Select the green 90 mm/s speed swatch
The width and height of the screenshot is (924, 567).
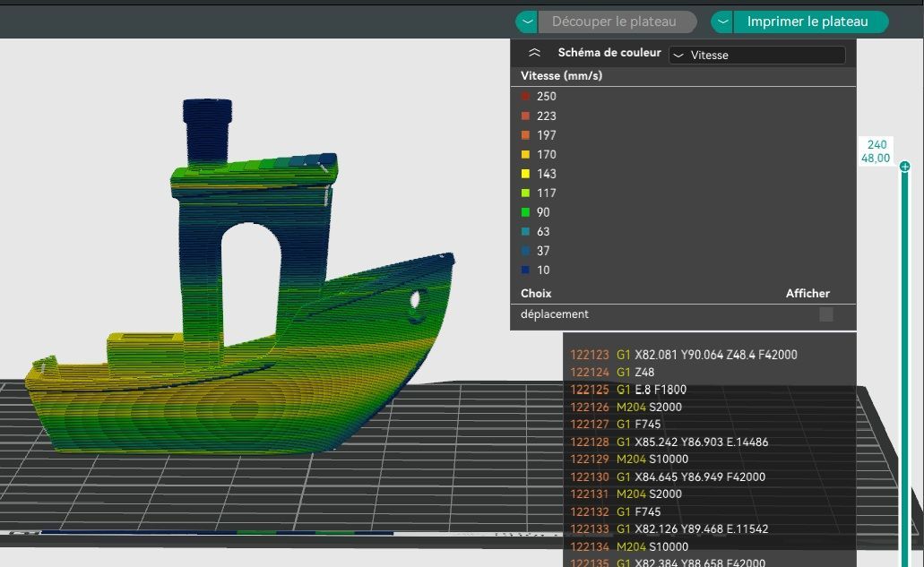click(x=526, y=212)
